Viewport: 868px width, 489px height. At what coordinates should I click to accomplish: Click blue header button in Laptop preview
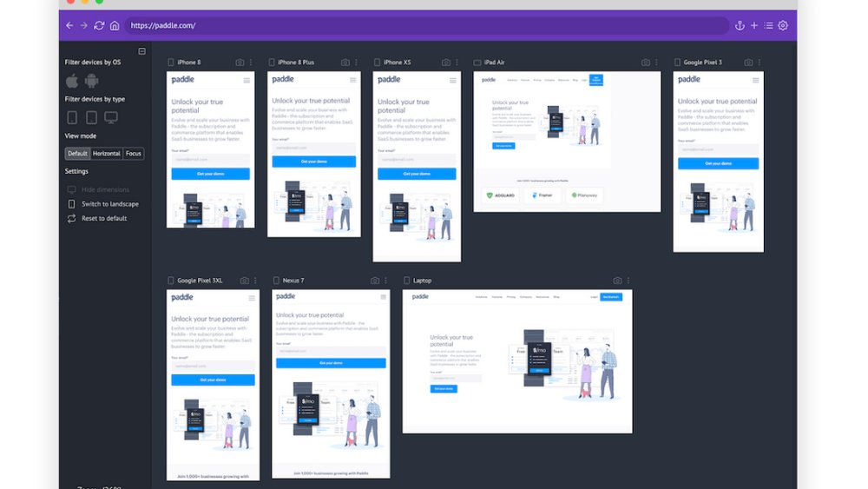pyautogui.click(x=611, y=297)
